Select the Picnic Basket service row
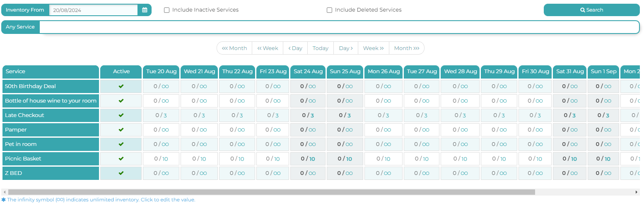The image size is (644, 208). (51, 159)
